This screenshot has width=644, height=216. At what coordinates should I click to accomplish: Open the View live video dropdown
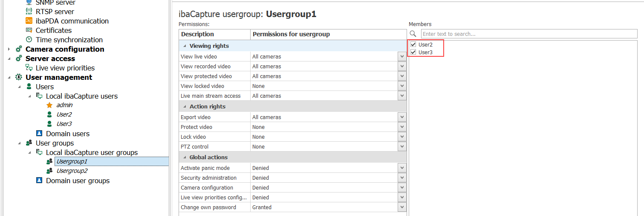pos(402,56)
